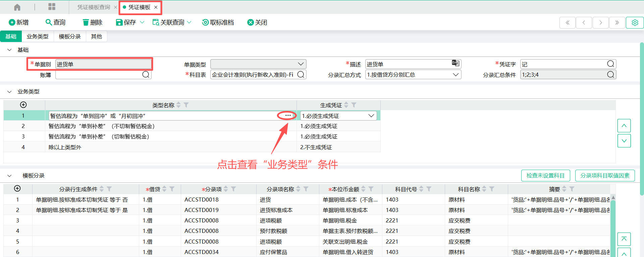
Task: Collapse the 模板分录 section
Action: click(9, 176)
